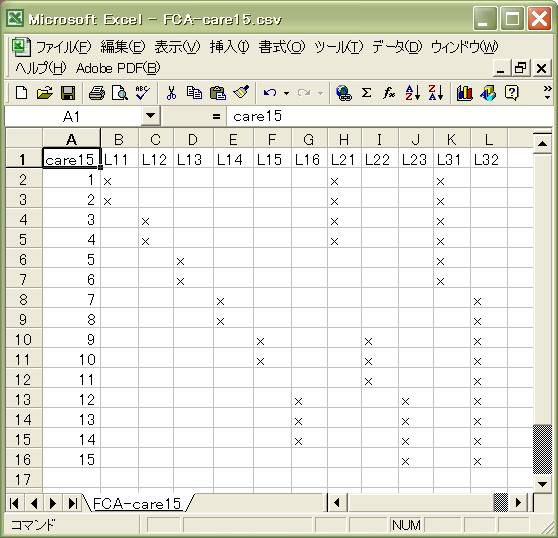Open a file with the Open folder icon
Viewport: 558px width, 538px height.
(x=45, y=93)
